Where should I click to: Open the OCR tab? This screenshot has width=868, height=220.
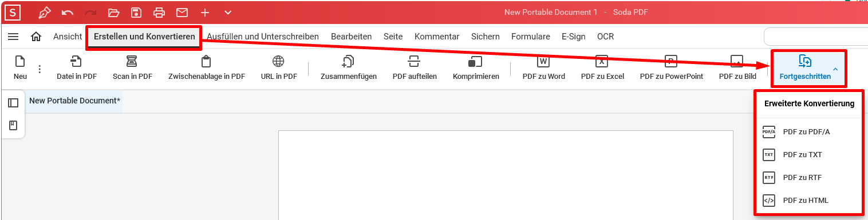tap(605, 37)
